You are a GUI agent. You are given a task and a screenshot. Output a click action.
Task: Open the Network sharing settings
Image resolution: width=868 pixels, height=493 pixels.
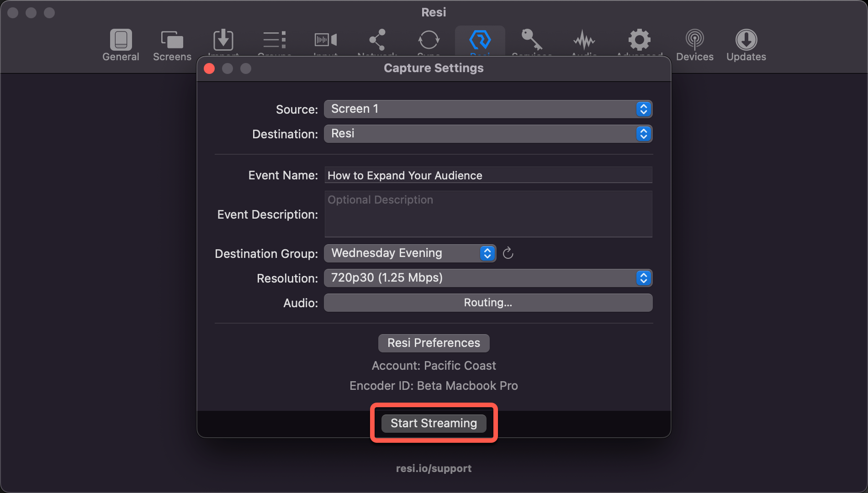(377, 41)
